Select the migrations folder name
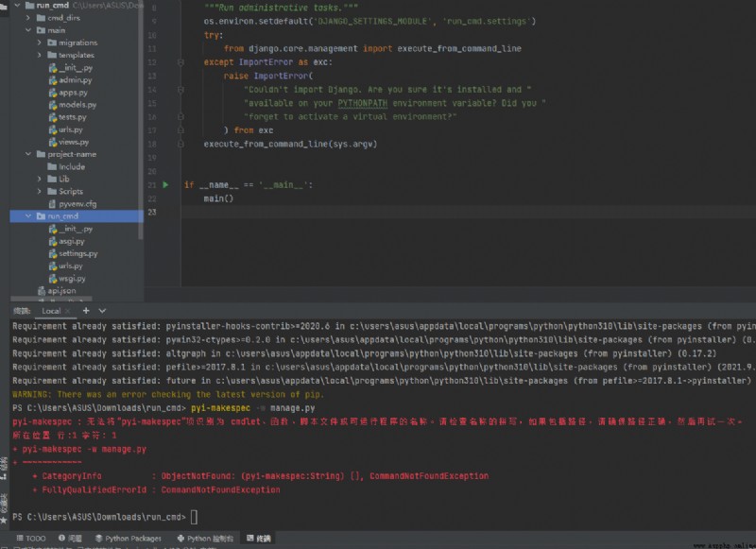The width and height of the screenshot is (756, 549). coord(78,43)
